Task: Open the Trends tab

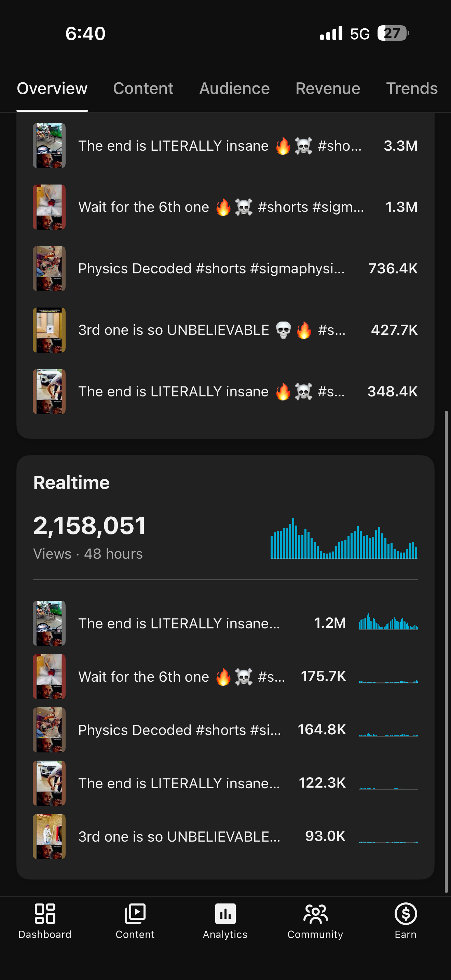Action: click(x=412, y=88)
